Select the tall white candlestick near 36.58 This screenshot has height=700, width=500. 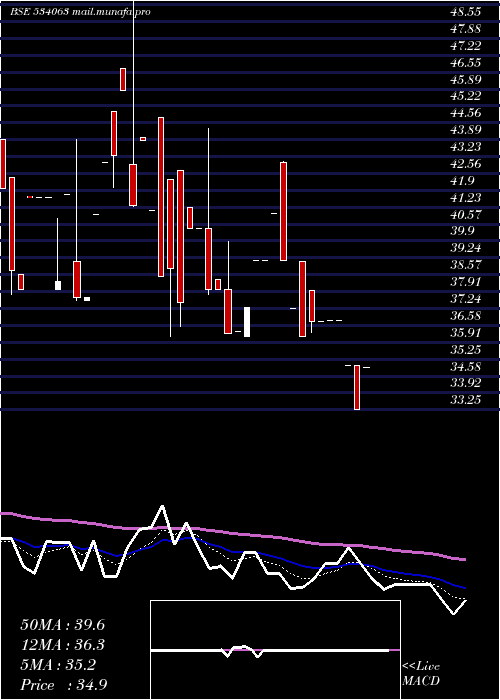click(x=247, y=322)
